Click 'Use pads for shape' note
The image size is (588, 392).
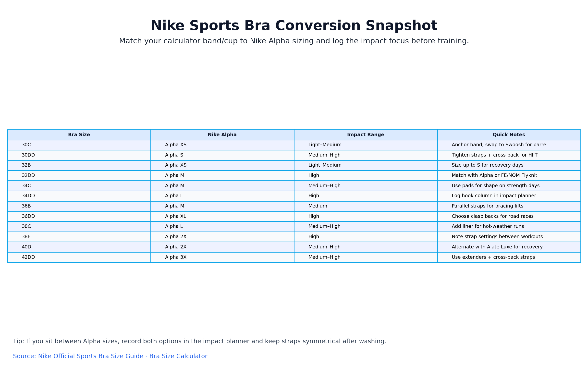495,186
